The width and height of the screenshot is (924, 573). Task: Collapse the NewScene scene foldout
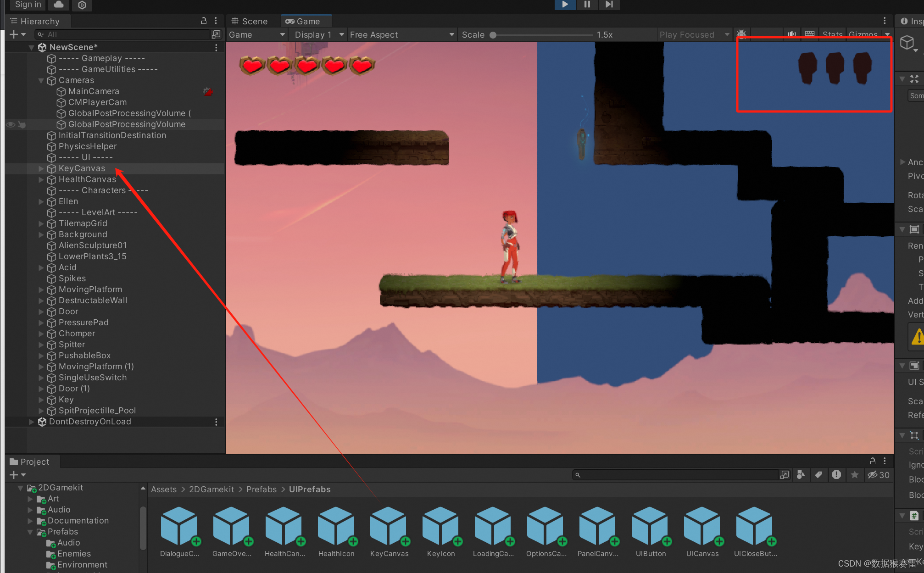click(x=31, y=47)
